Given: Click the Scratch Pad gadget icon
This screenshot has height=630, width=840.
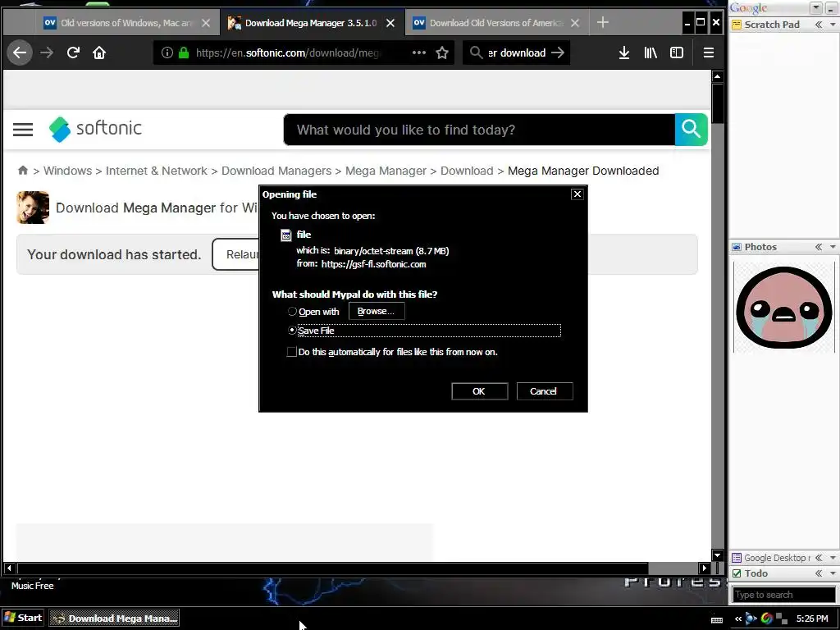Looking at the screenshot, I should (x=737, y=25).
